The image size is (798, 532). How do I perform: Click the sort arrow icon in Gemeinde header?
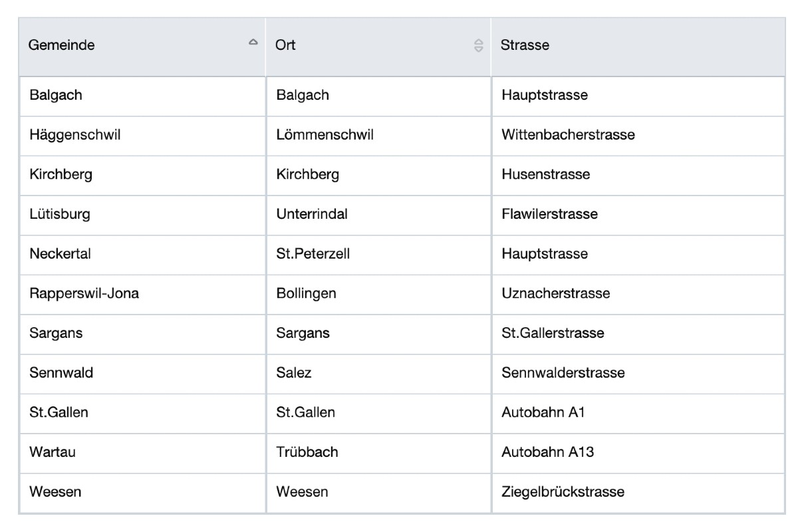(x=253, y=43)
